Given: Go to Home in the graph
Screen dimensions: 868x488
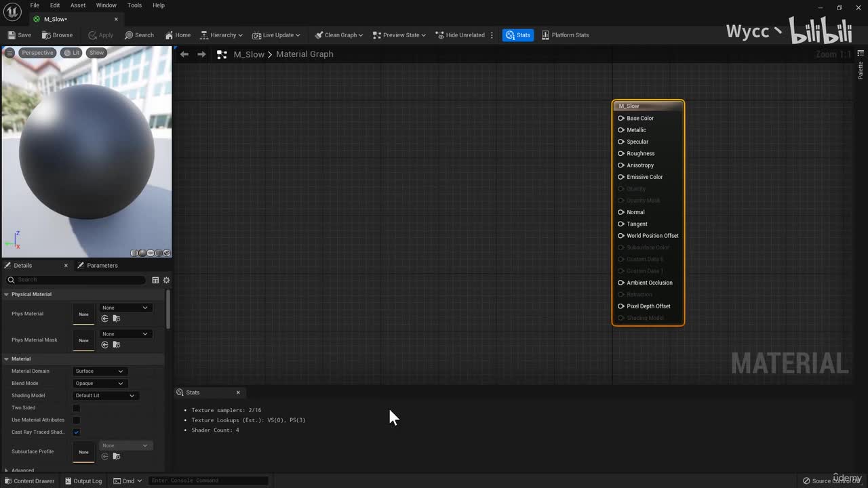Looking at the screenshot, I should pos(178,35).
